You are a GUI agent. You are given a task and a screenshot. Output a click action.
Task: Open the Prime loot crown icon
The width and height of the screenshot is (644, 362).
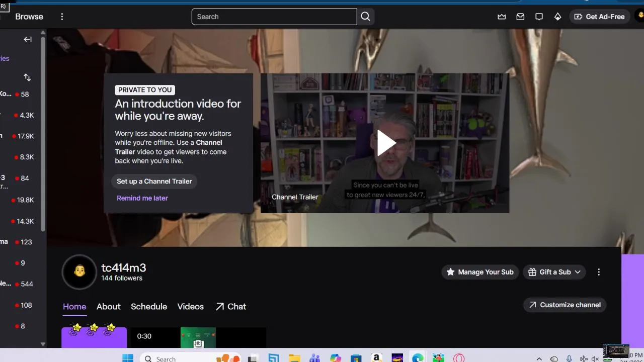point(502,17)
